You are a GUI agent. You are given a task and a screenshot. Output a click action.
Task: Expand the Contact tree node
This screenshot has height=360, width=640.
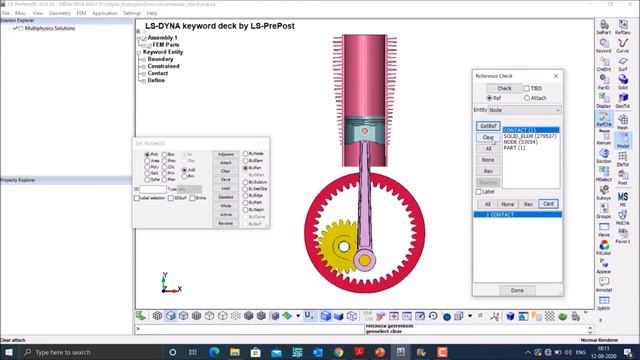(x=143, y=74)
